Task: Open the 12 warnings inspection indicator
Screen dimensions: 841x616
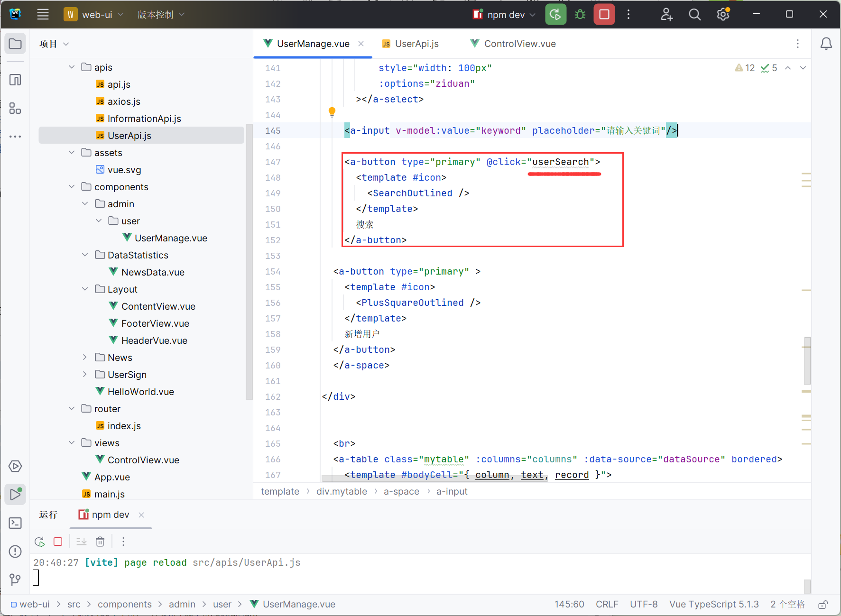Action: pos(745,68)
